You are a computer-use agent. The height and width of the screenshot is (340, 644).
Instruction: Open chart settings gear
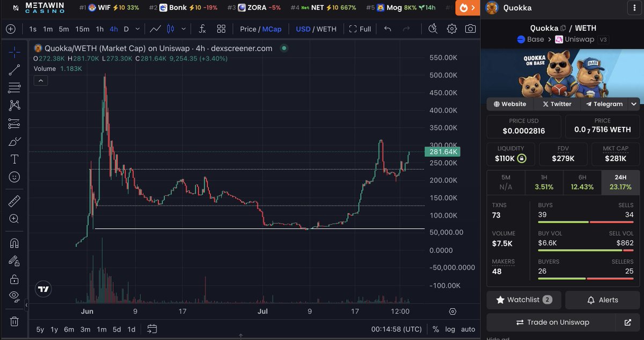(x=452, y=29)
